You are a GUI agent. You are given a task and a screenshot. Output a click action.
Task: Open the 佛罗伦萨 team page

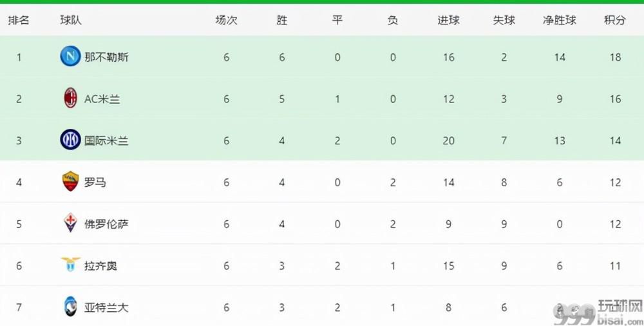(x=106, y=224)
